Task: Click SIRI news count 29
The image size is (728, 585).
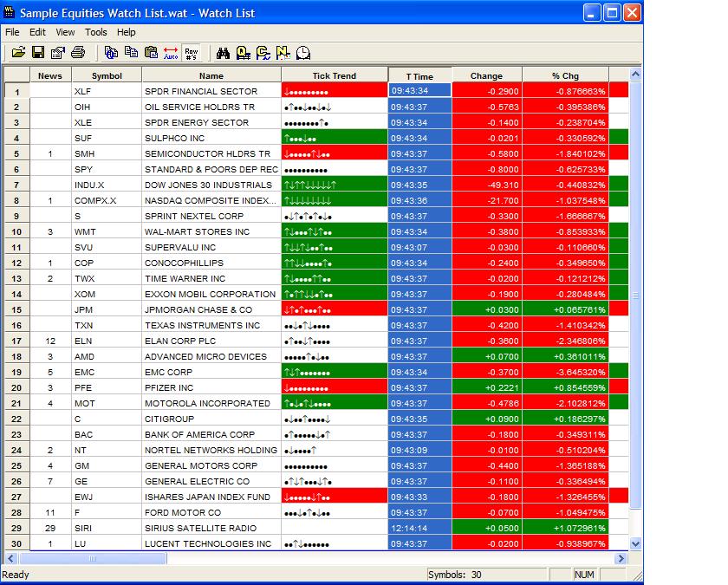Action: pos(50,528)
